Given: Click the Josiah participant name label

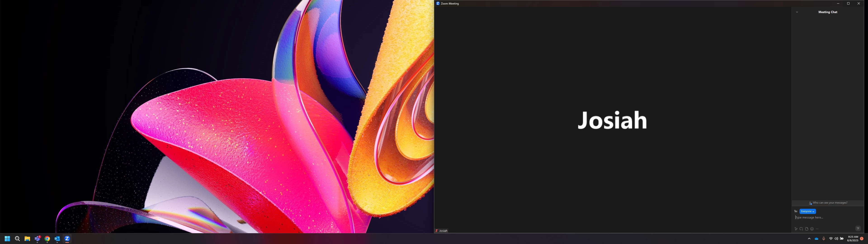Looking at the screenshot, I should tap(443, 231).
